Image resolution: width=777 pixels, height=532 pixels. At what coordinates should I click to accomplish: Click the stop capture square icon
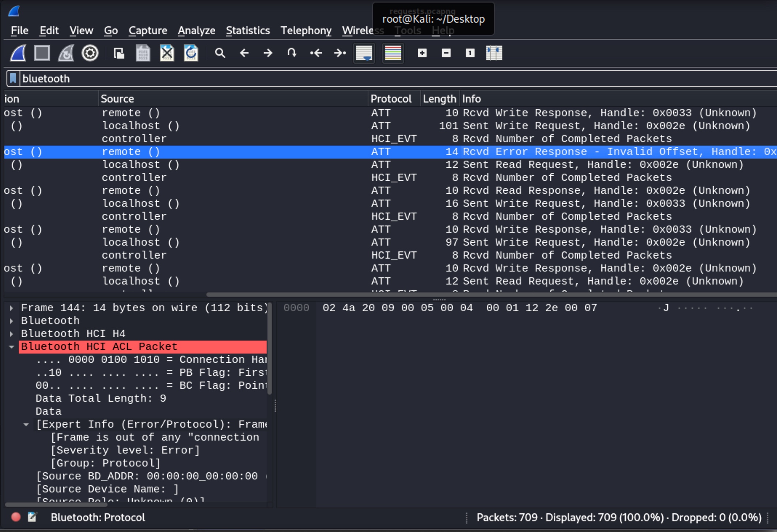point(42,53)
